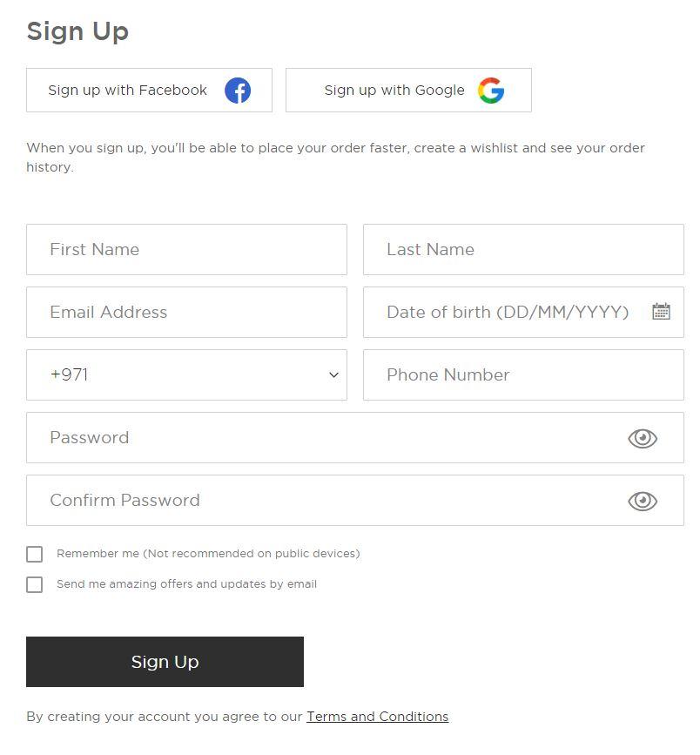The width and height of the screenshot is (700, 755).
Task: Click the Facebook logo icon
Action: (238, 91)
